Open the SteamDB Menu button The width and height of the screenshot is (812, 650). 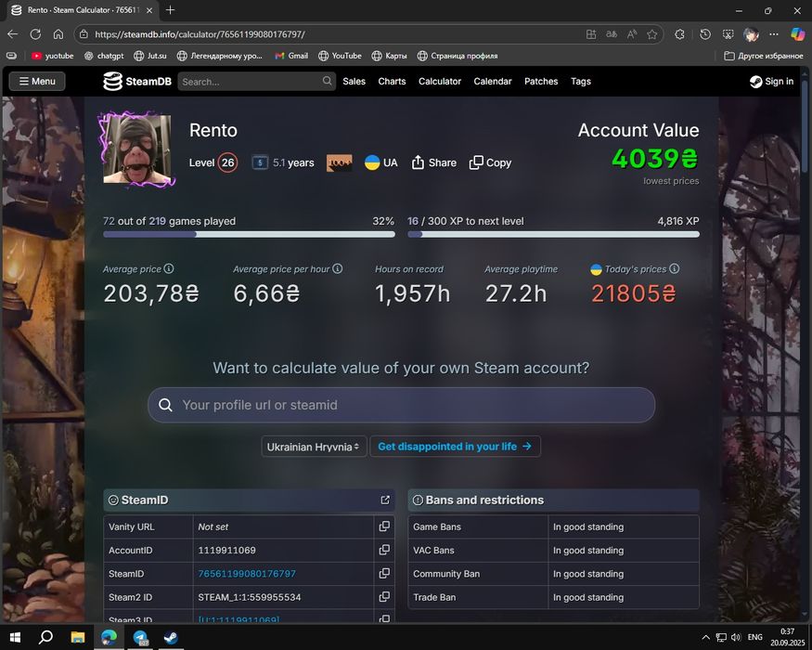37,81
